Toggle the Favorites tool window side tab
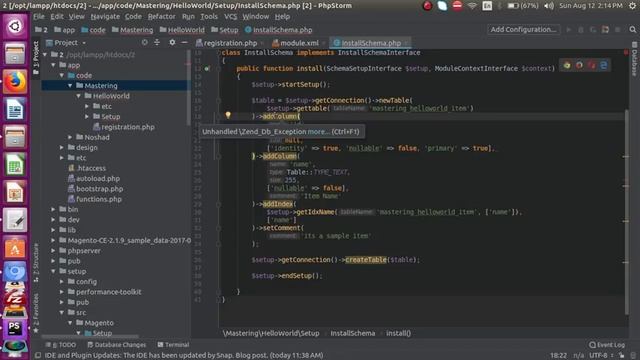 pos(36,312)
